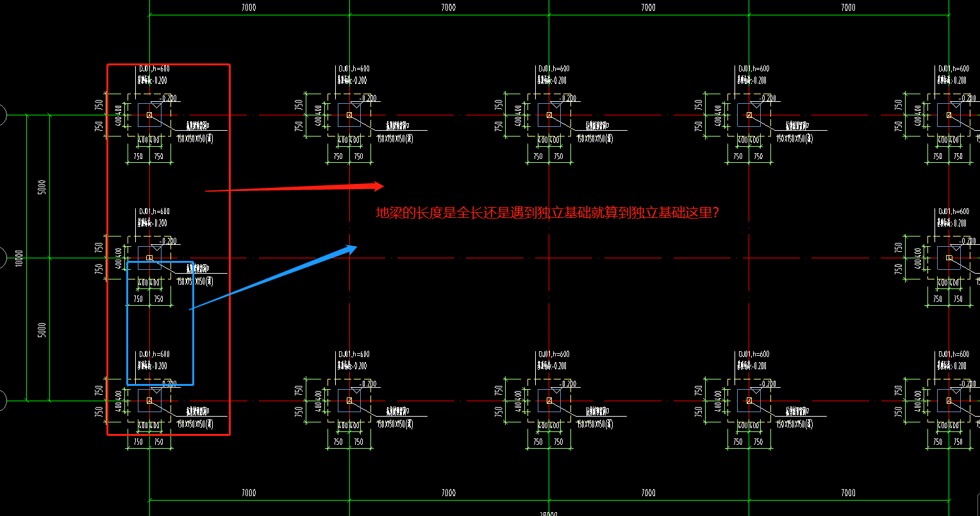Select DJ01,h=600 label of left middle-row foundation
The width and height of the screenshot is (980, 516).
coord(154,212)
